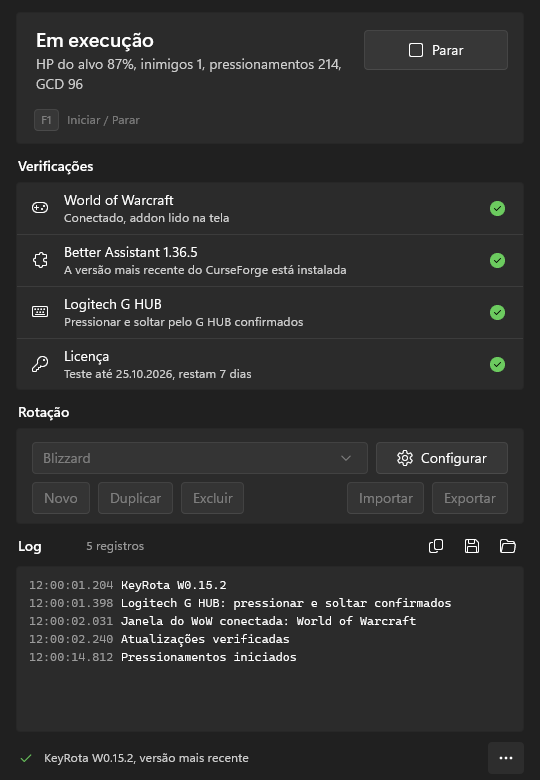Image resolution: width=540 pixels, height=780 pixels.
Task: Click green check mark on Licença row
Action: point(497,365)
